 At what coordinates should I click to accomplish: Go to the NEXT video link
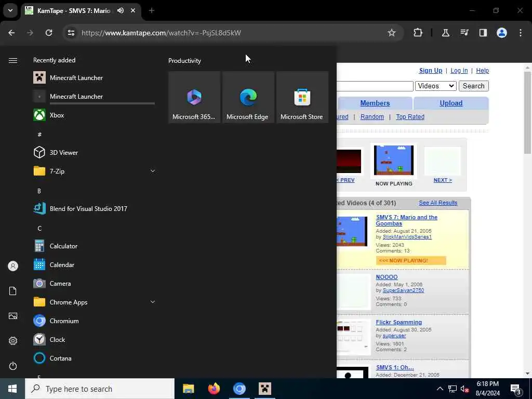point(443,180)
